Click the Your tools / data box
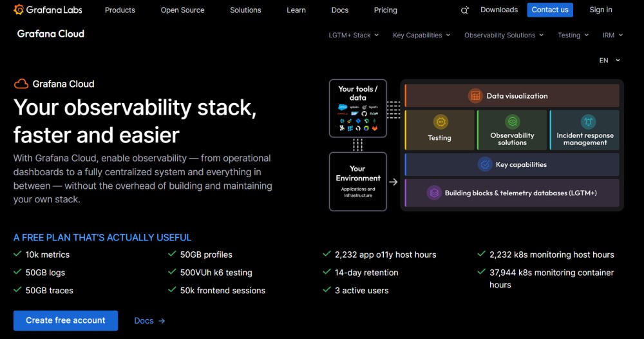Screen dimensions: 644x339 (x=358, y=108)
